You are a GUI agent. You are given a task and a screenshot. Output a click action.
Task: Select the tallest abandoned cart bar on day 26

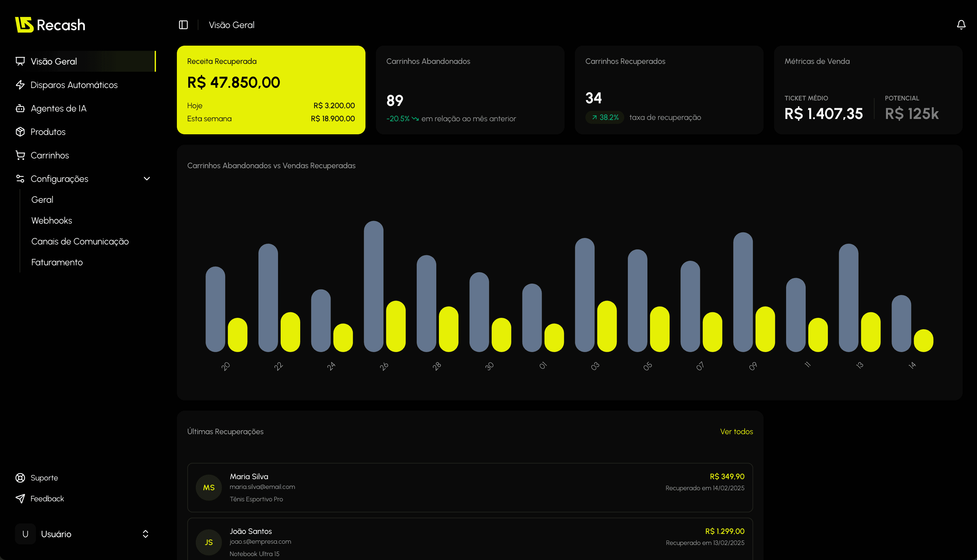tap(374, 287)
